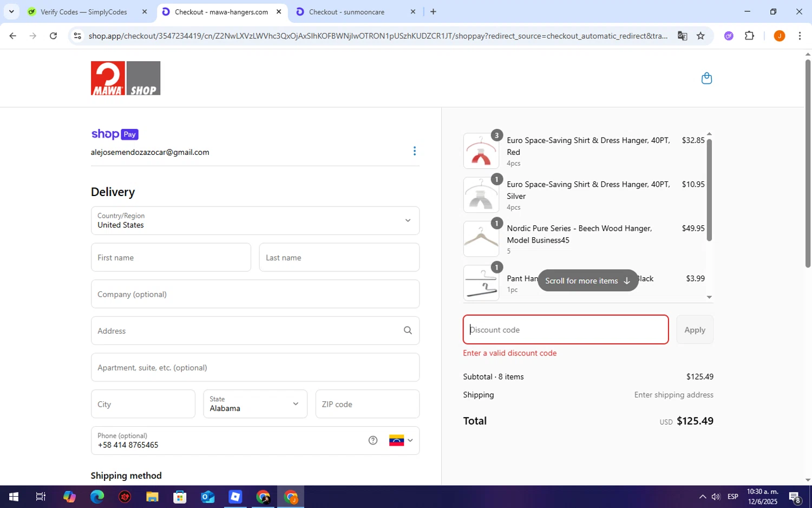
Task: Click the Apply discount button
Action: pyautogui.click(x=695, y=330)
